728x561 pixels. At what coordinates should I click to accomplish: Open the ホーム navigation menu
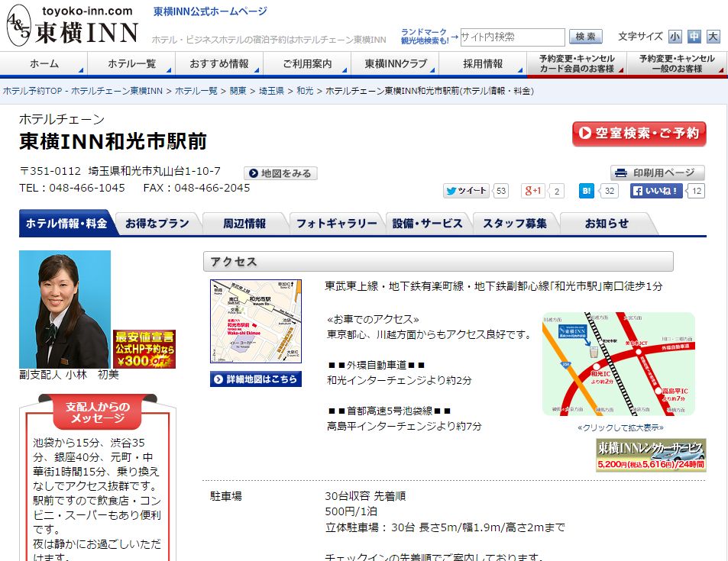pos(44,64)
